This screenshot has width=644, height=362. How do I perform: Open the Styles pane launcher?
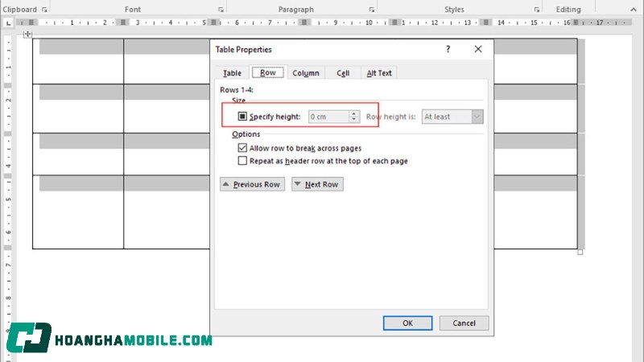[535, 10]
